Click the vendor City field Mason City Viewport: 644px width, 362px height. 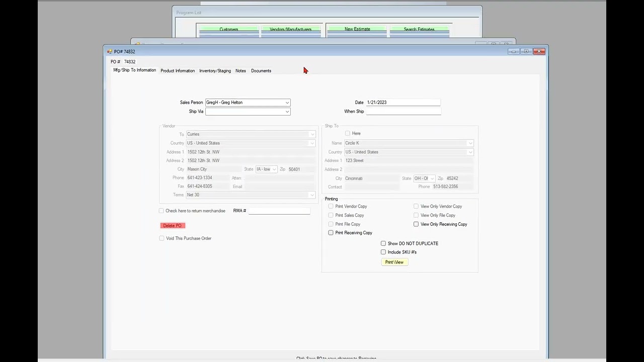point(214,169)
